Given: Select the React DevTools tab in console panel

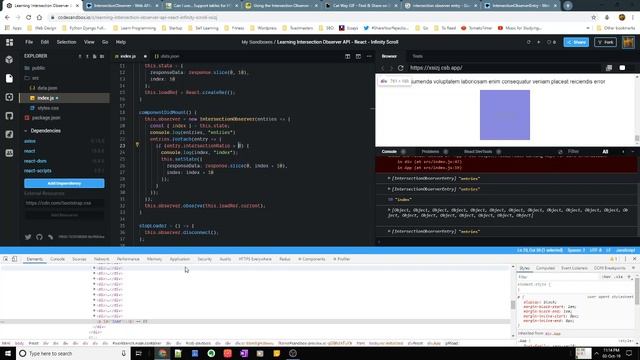Looking at the screenshot, I should pyautogui.click(x=478, y=151).
